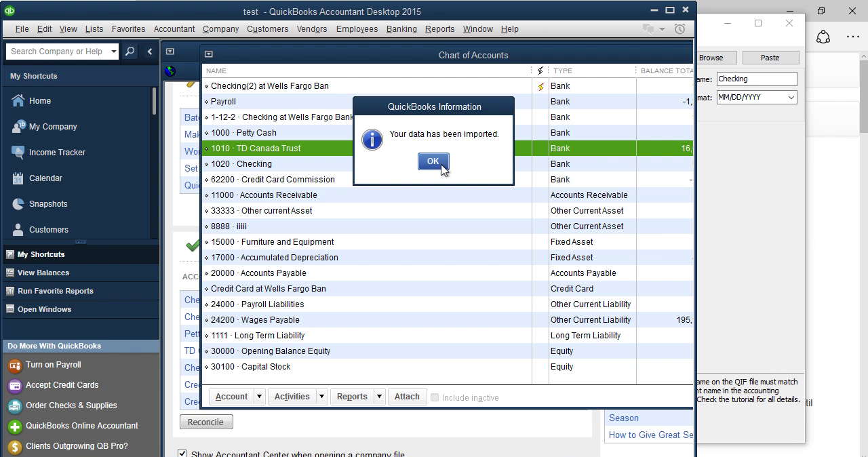Click the profile icon in right window
The width and height of the screenshot is (868, 457).
point(823,37)
